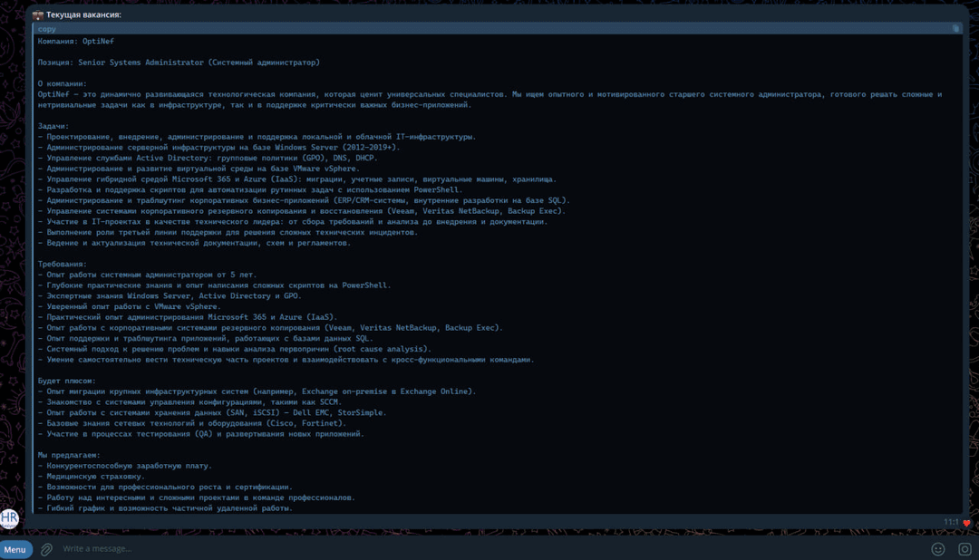
Task: Click the line 'Опыт работы системным администратором от 5 лет'
Action: pos(148,275)
